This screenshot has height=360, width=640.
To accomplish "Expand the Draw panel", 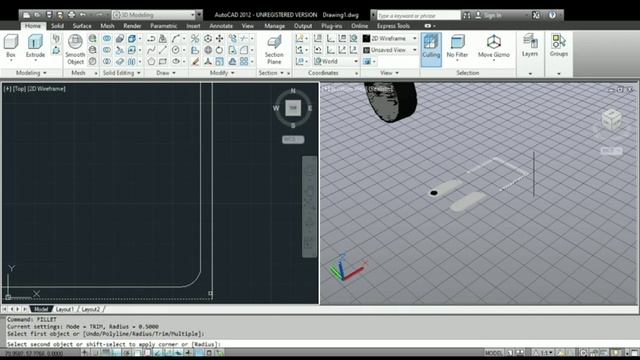I will tap(166, 73).
